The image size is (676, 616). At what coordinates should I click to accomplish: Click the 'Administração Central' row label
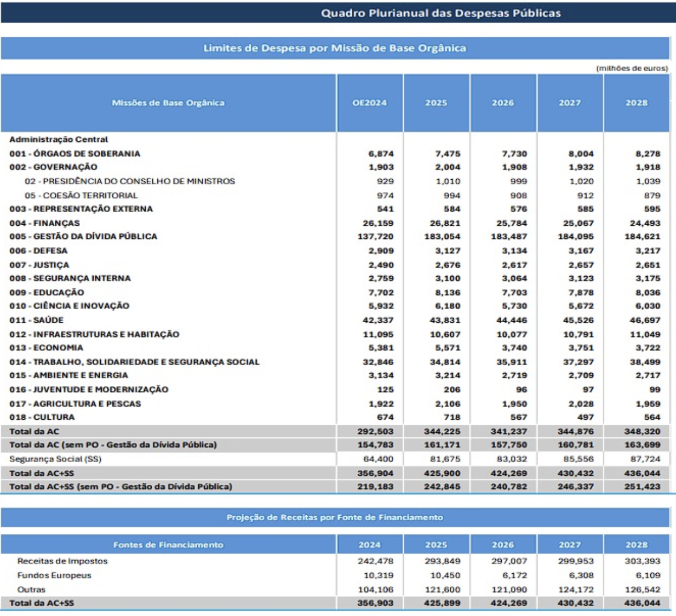(59, 139)
